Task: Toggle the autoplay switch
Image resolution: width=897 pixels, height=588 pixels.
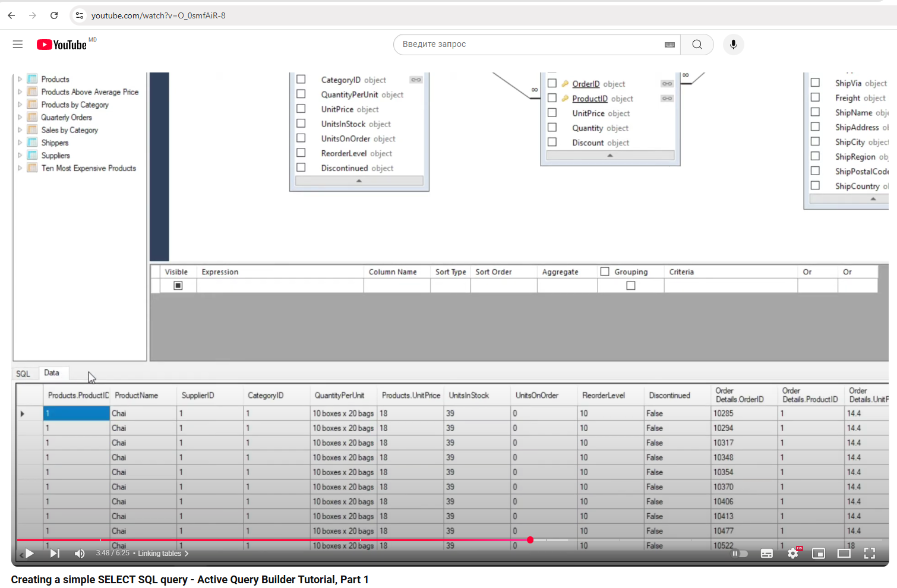Action: click(740, 554)
